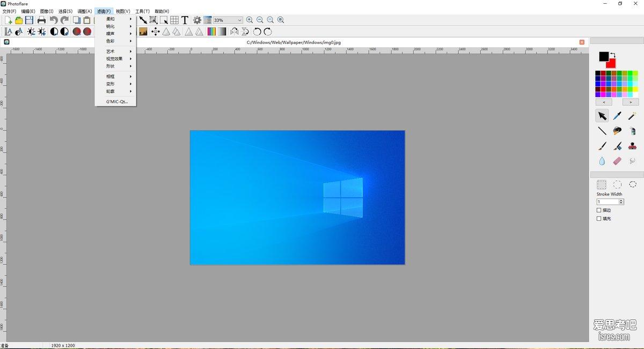644x349 pixels.
Task: Rotate image counter-clockwise icon
Action: point(257,32)
